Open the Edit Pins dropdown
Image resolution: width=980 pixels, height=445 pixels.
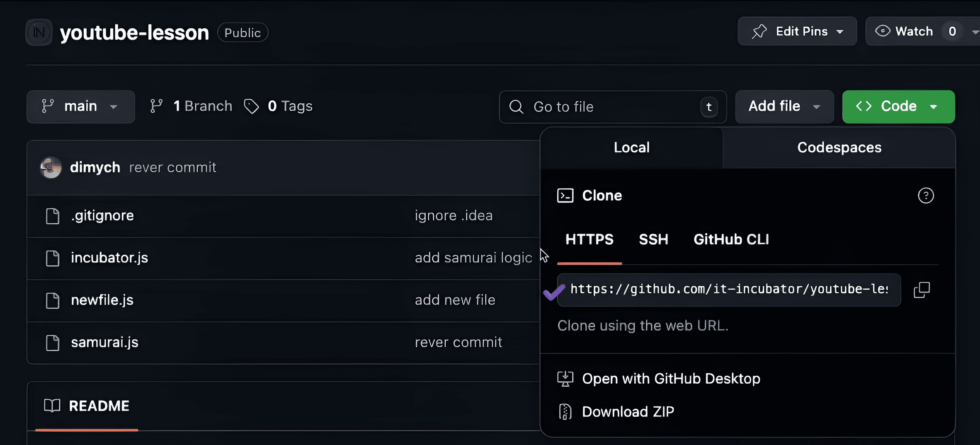tap(797, 31)
